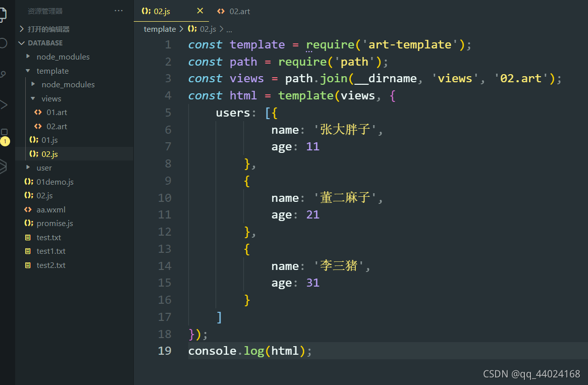
Task: Click the users key on line 5
Action: click(x=233, y=113)
